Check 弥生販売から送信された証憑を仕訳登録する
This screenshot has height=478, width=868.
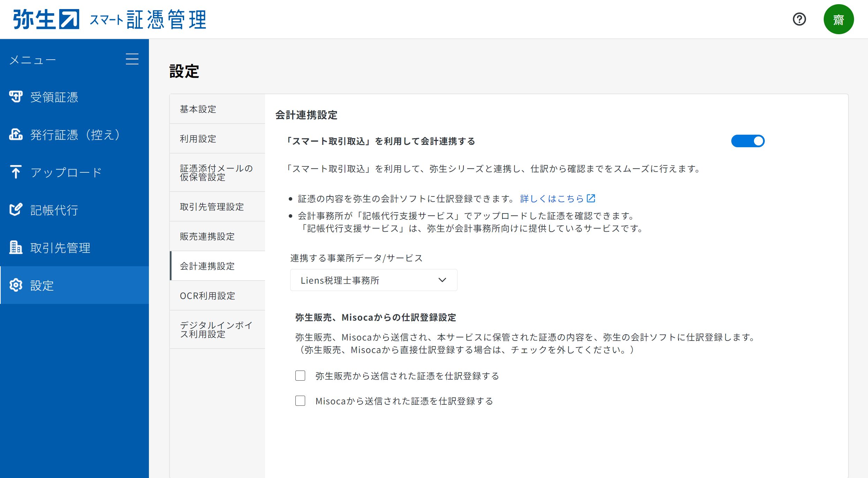point(300,376)
